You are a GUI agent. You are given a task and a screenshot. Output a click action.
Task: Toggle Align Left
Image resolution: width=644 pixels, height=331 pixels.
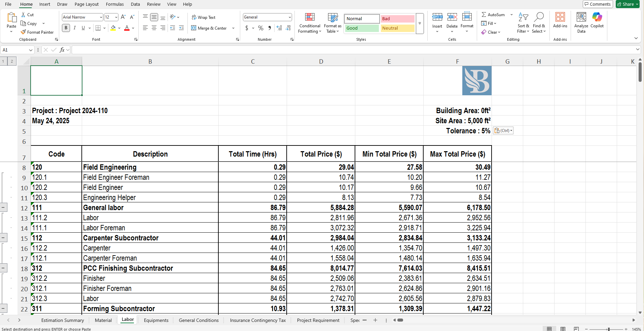145,28
